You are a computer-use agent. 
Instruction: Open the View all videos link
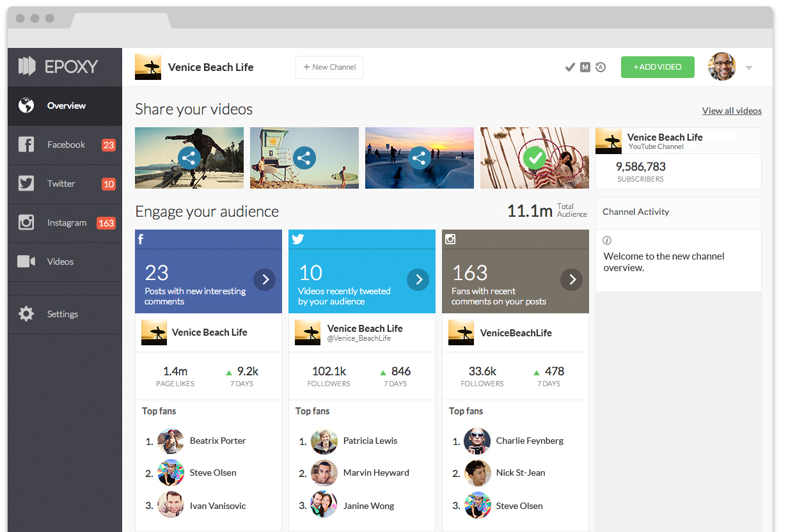[732, 111]
